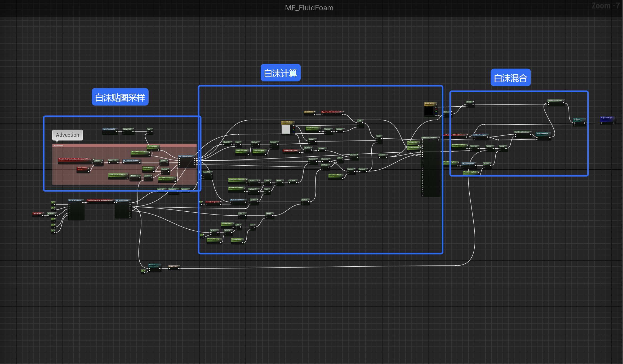Select the MF_FluidFoamDistortion node
The height and width of the screenshot is (364, 623).
(131, 161)
